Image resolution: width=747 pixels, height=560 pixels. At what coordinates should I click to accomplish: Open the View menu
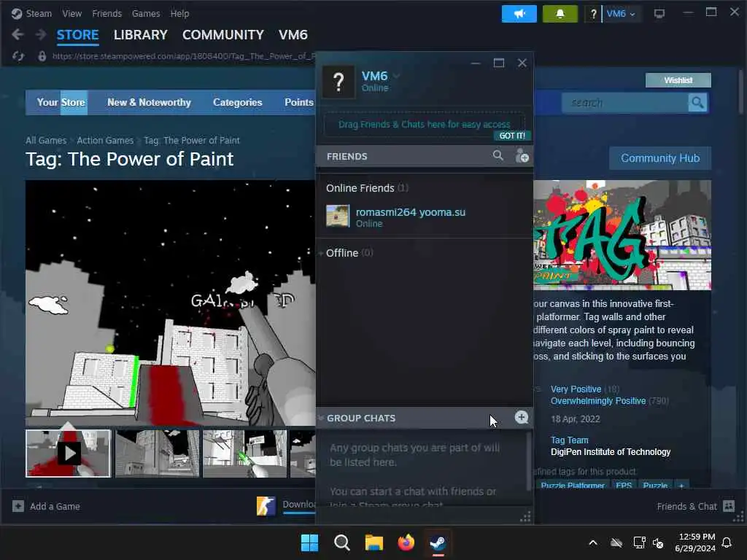(x=72, y=13)
